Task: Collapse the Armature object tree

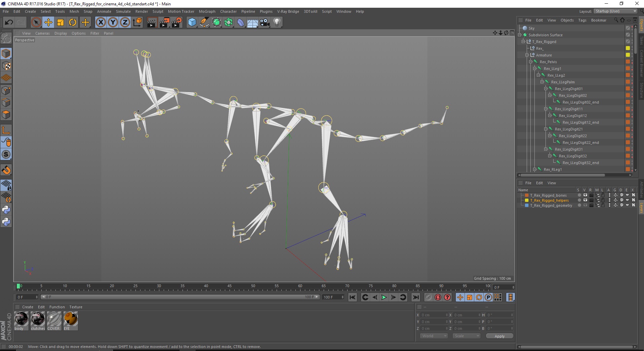Action: [x=527, y=55]
